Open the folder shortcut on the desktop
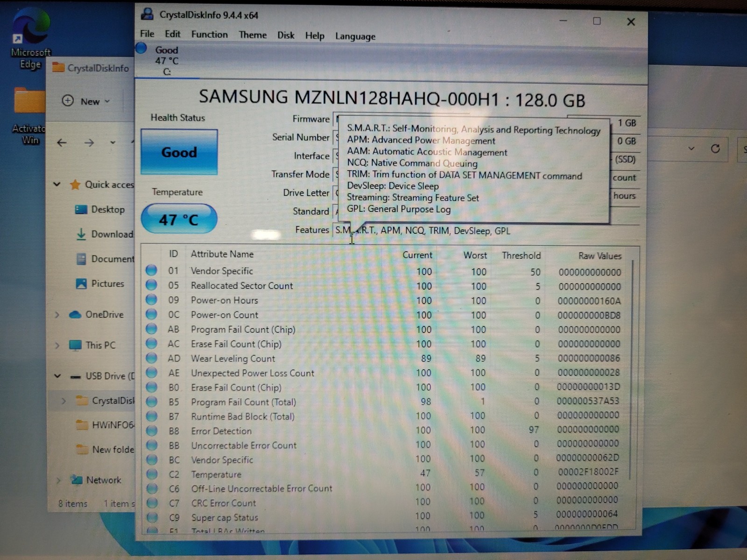The image size is (747, 560). point(29,115)
